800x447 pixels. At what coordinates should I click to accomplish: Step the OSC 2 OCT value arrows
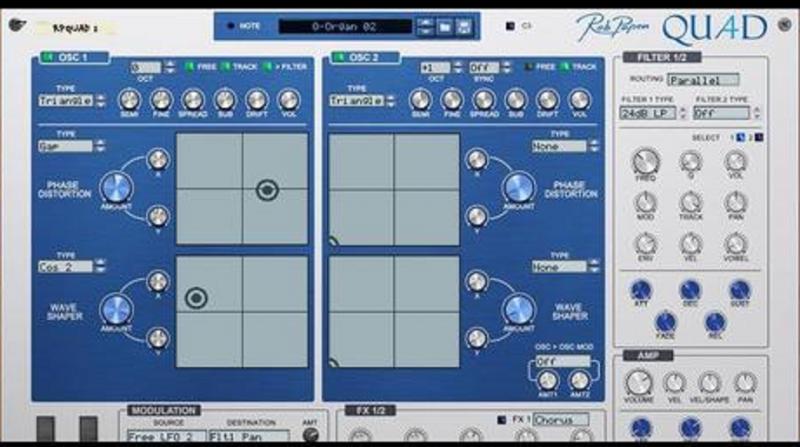(458, 67)
